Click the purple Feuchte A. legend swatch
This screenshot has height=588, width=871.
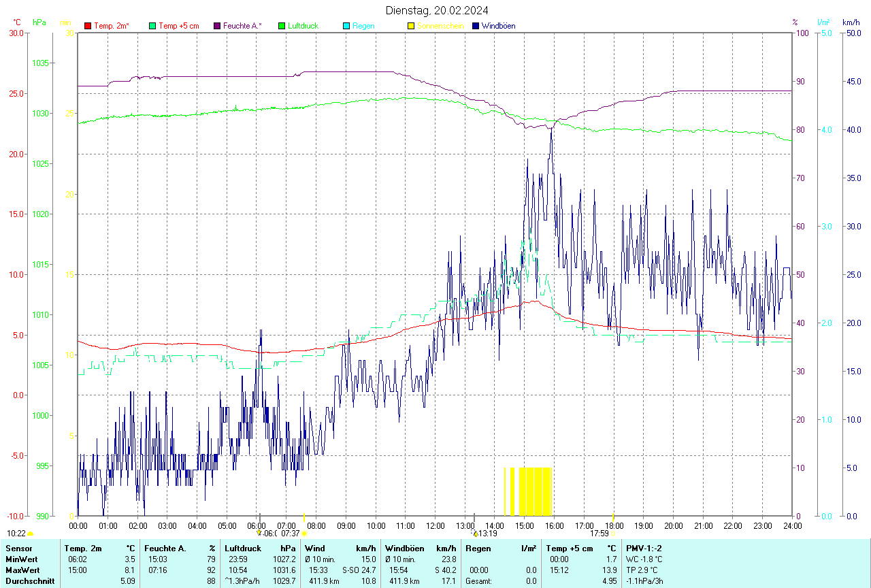217,26
